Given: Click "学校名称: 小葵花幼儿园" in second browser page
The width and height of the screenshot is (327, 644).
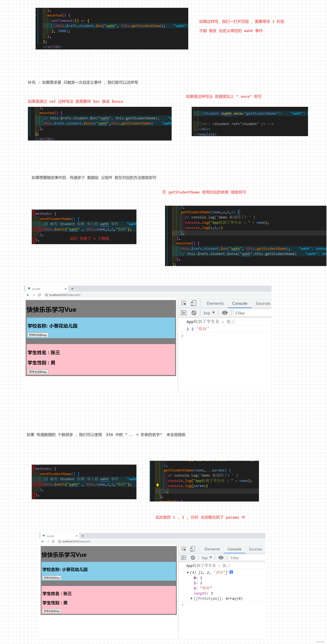Looking at the screenshot, I should 65,569.
